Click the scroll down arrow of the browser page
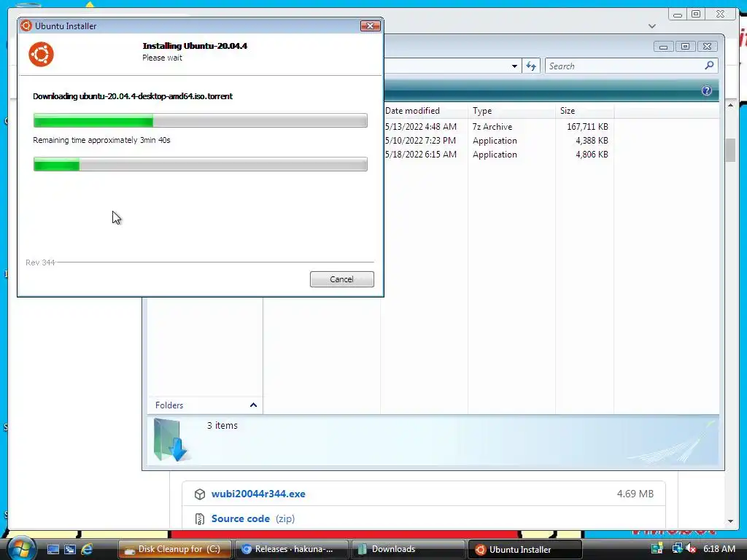 click(730, 521)
